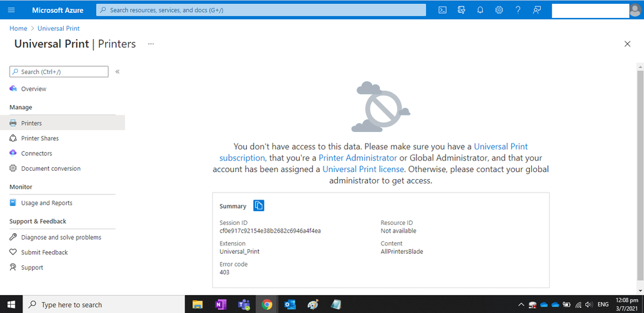Open OneNote from taskbar
644x313 pixels.
click(x=220, y=305)
